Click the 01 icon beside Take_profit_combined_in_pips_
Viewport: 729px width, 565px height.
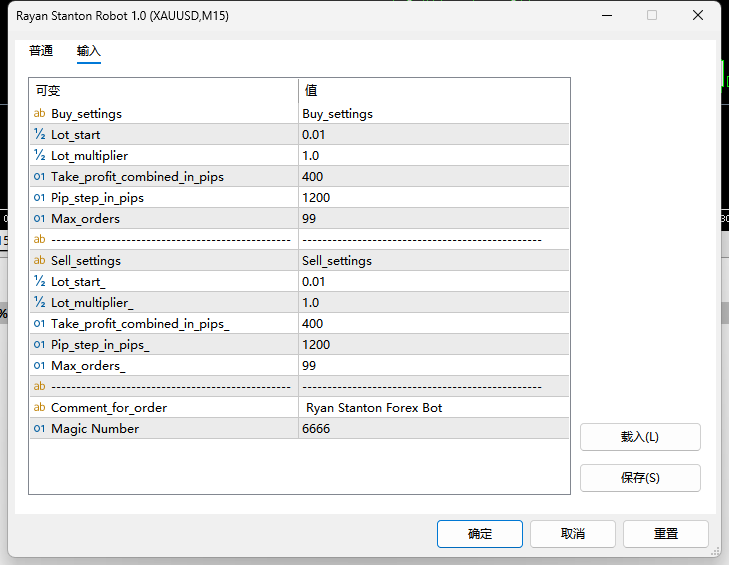40,324
